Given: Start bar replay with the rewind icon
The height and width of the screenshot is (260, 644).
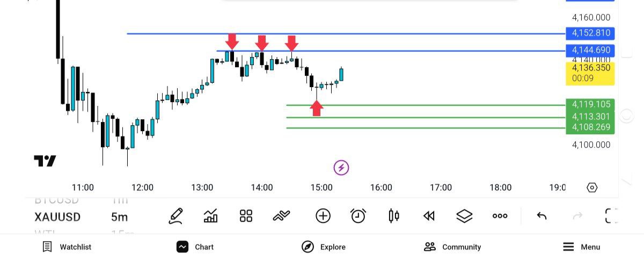Looking at the screenshot, I should pos(428,216).
